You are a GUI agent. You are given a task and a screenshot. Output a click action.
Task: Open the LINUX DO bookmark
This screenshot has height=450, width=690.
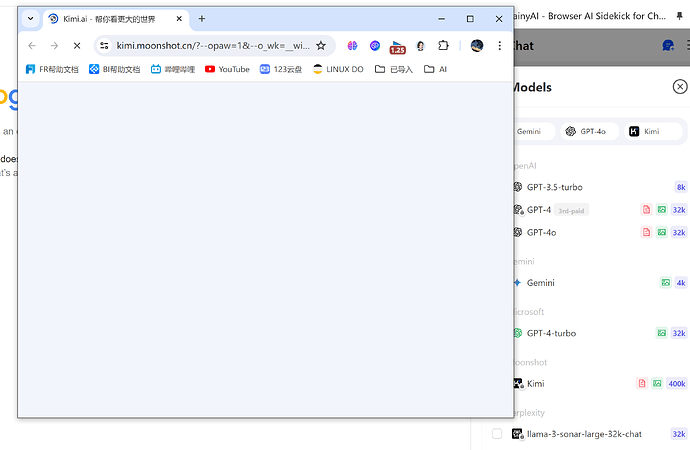pos(338,69)
